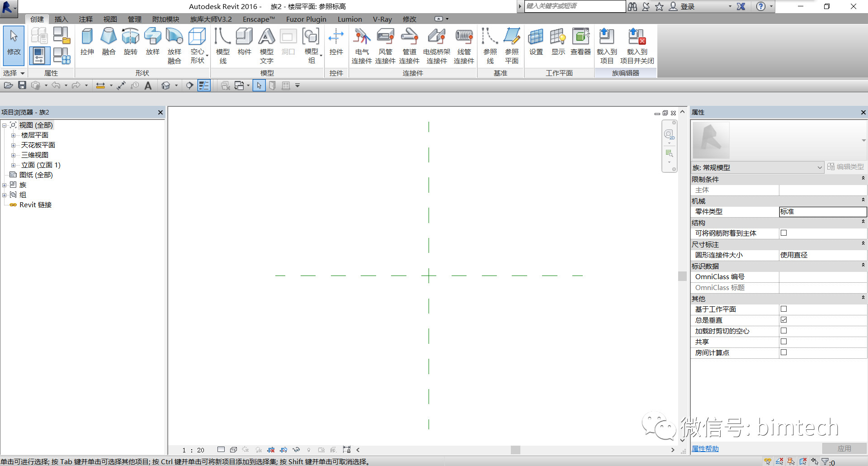Select the Revit 链接 tree item

(x=35, y=205)
